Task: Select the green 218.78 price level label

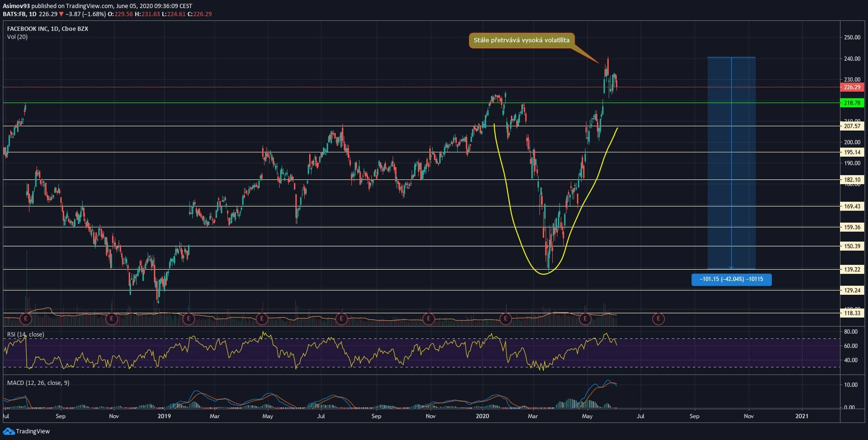Action: [x=852, y=103]
